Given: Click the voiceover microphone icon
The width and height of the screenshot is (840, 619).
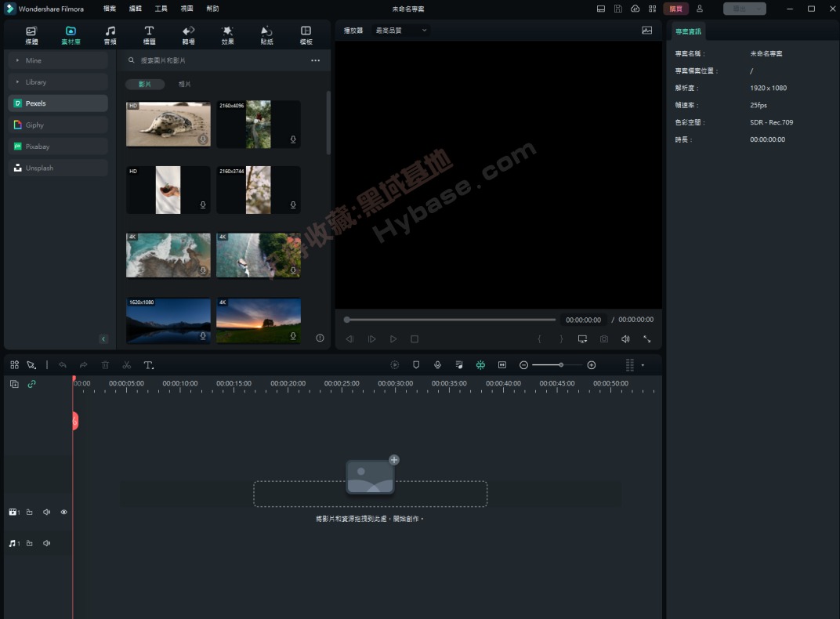Looking at the screenshot, I should tap(438, 364).
